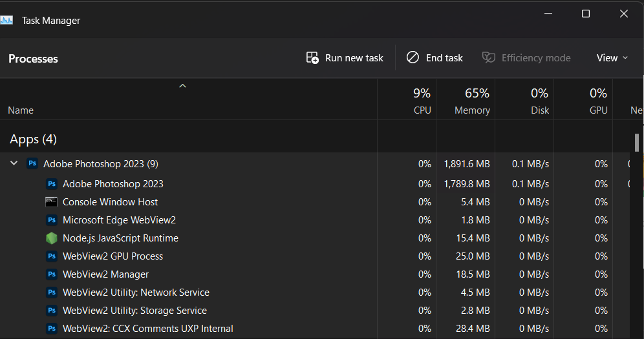This screenshot has height=339, width=644.
Task: Click the Ps icon of the Adobe Photoshop 2023 child process
Action: click(51, 183)
